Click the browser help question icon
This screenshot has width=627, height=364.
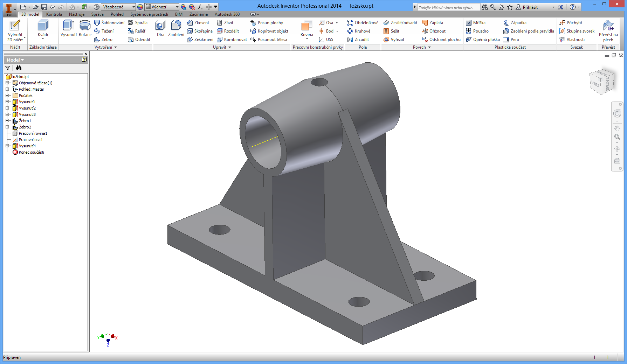(x=84, y=60)
